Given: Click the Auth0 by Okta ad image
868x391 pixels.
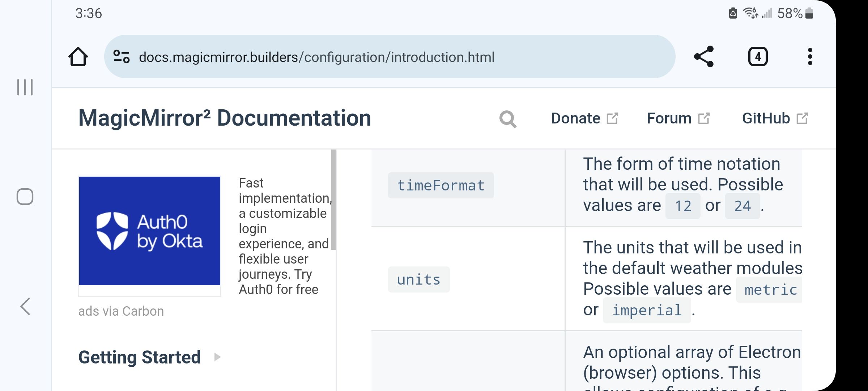Looking at the screenshot, I should coord(150,231).
